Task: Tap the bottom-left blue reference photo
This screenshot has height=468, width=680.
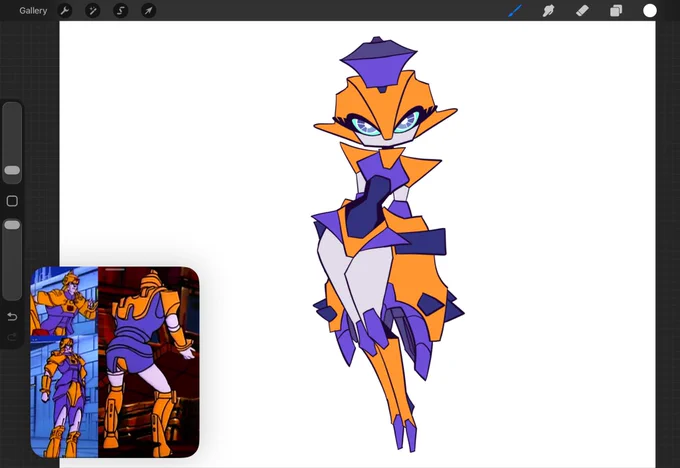Action: click(64, 396)
